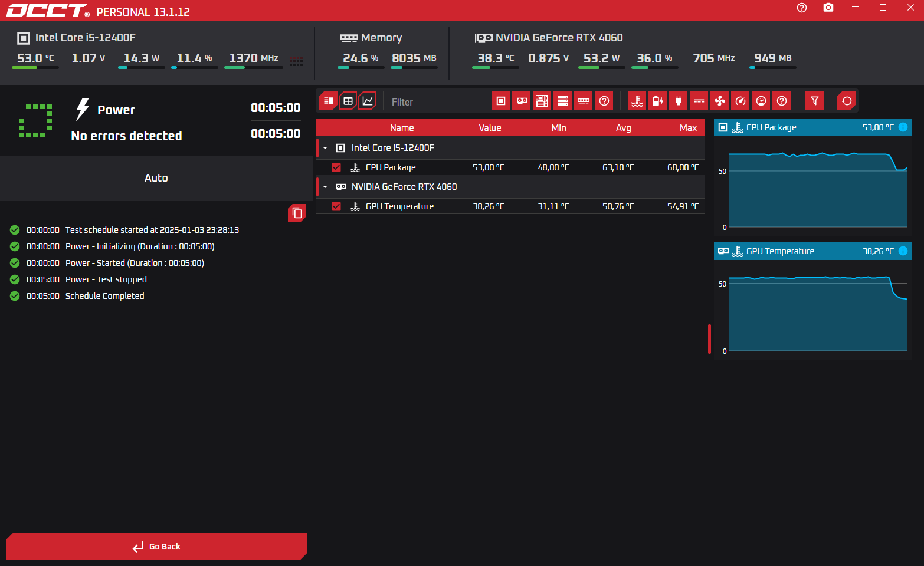Click the Intel Core i5-12400F header label

click(x=86, y=38)
